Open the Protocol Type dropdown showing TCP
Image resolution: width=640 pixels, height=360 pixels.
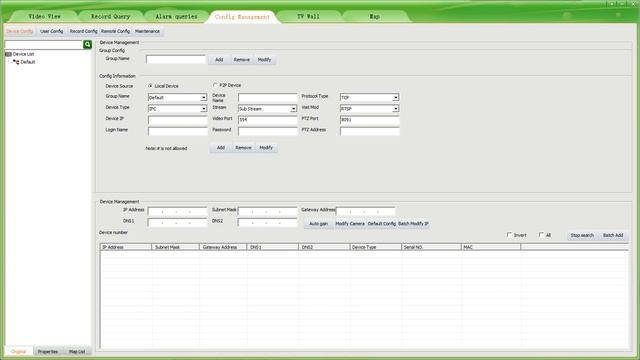tap(369, 98)
